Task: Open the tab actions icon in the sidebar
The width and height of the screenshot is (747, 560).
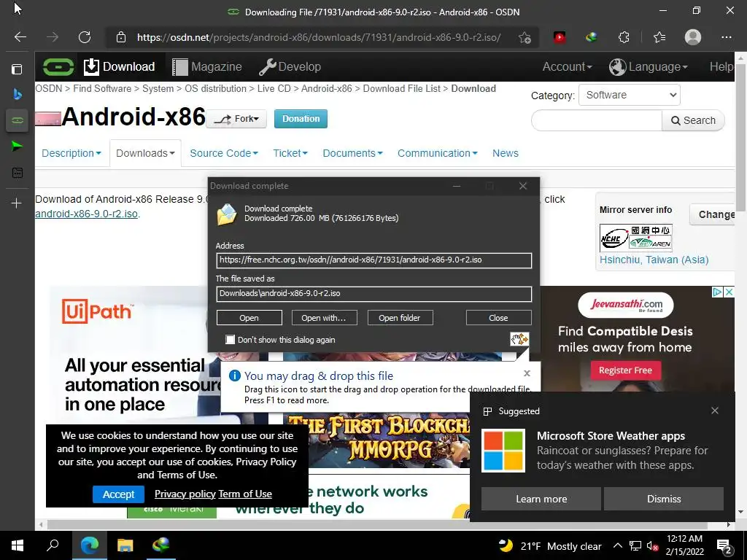Action: pos(17,69)
